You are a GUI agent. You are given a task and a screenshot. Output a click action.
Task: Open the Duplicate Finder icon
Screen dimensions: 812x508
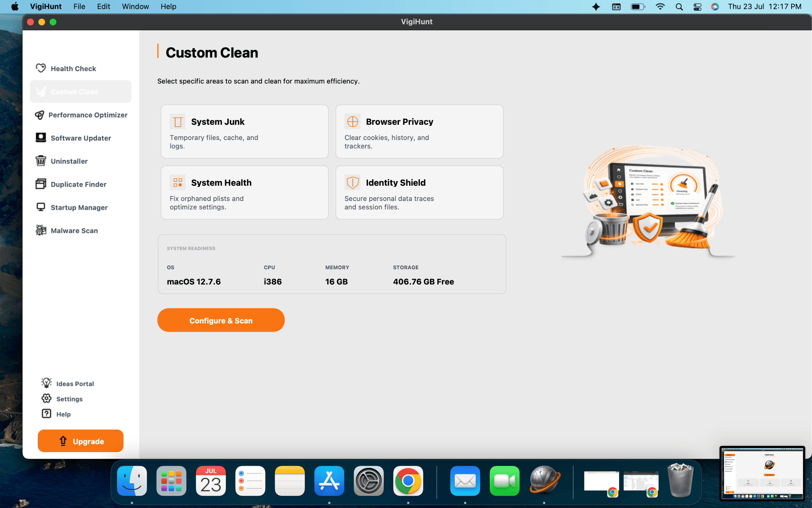coord(41,184)
